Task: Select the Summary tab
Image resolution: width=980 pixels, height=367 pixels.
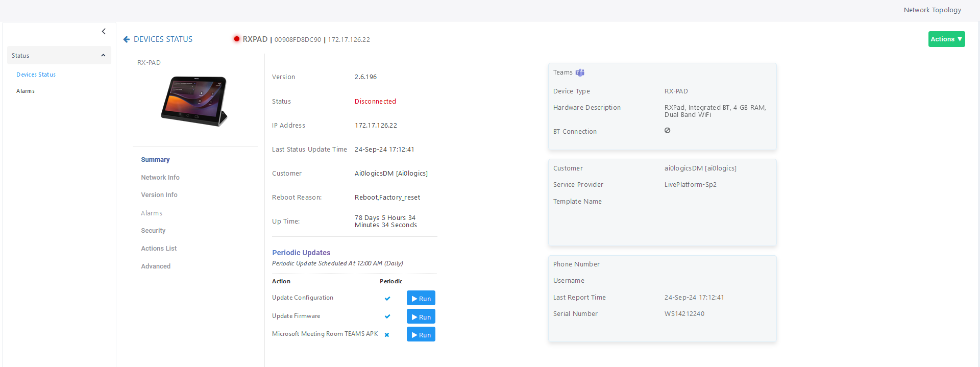Action: point(155,160)
